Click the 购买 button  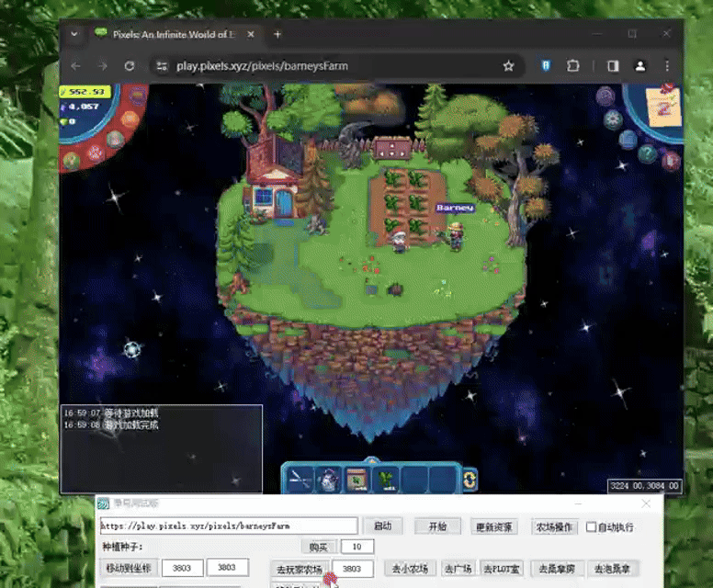coord(319,547)
